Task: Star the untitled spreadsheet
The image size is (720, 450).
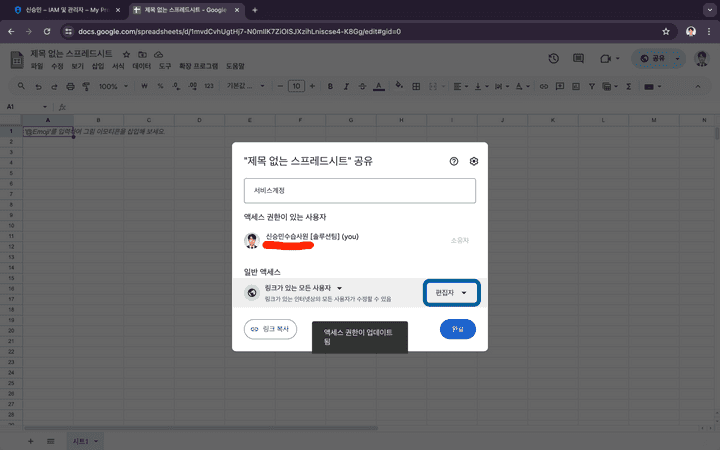Action: (127, 53)
